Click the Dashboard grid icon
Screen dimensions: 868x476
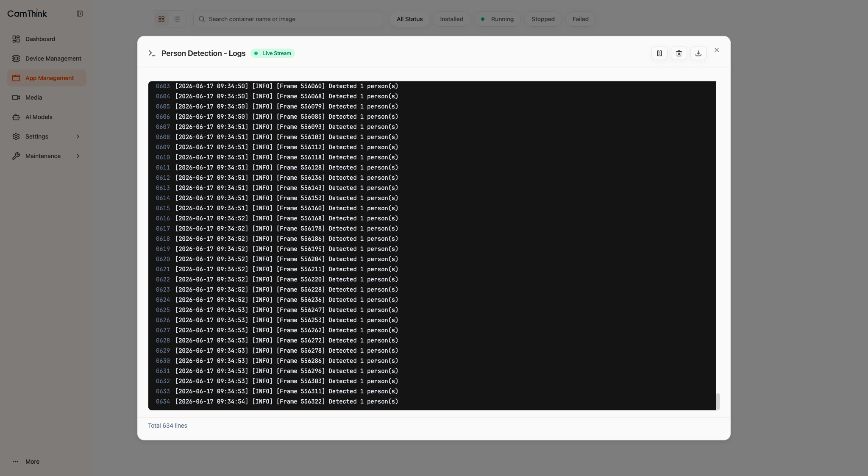[16, 39]
